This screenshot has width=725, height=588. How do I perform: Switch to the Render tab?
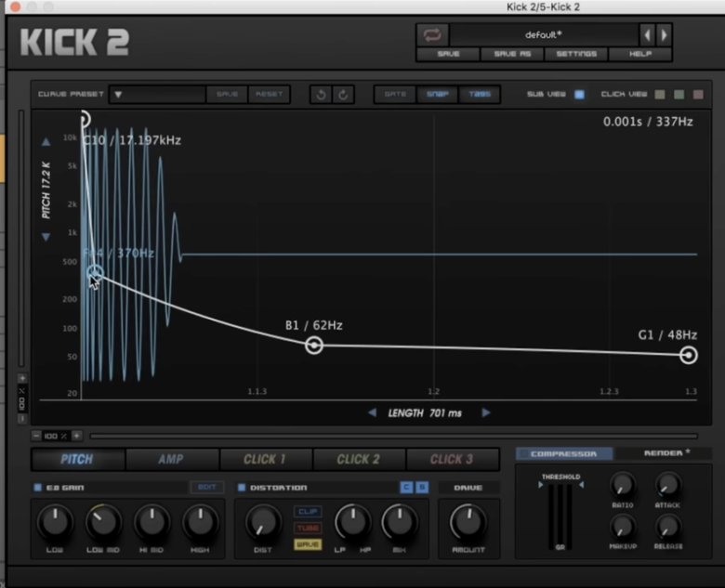664,453
